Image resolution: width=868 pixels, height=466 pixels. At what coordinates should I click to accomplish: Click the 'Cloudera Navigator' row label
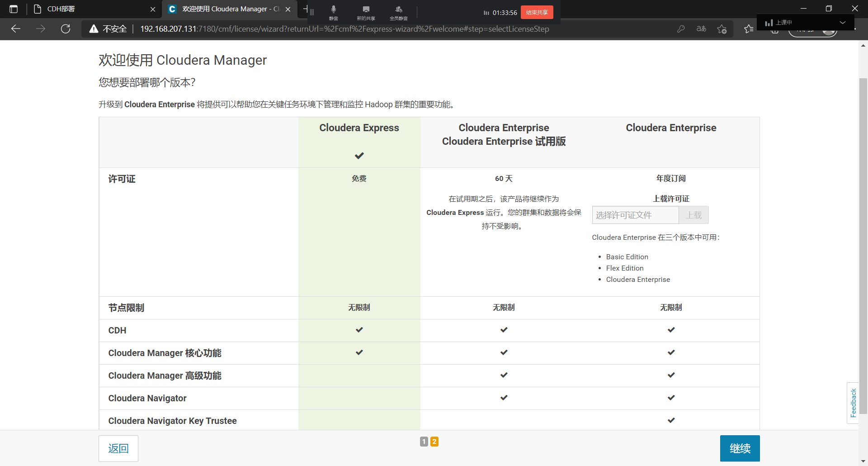(x=147, y=398)
